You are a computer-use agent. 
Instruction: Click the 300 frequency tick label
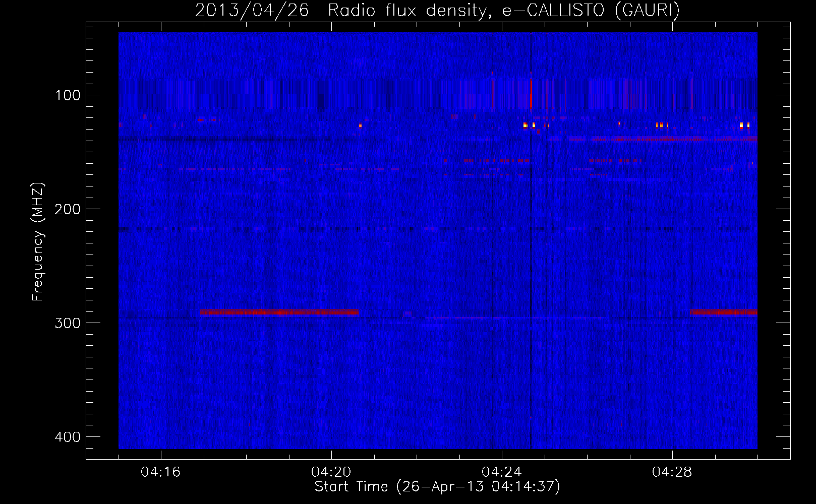pyautogui.click(x=68, y=323)
